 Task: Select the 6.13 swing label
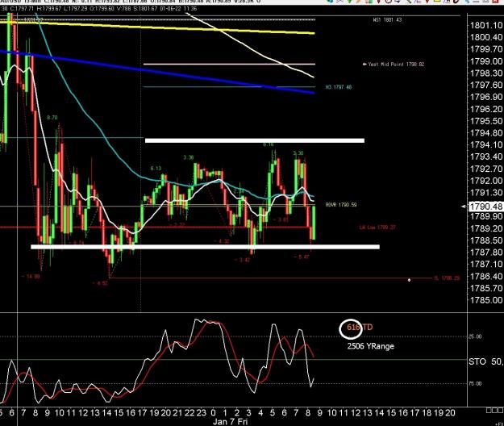[x=156, y=169]
